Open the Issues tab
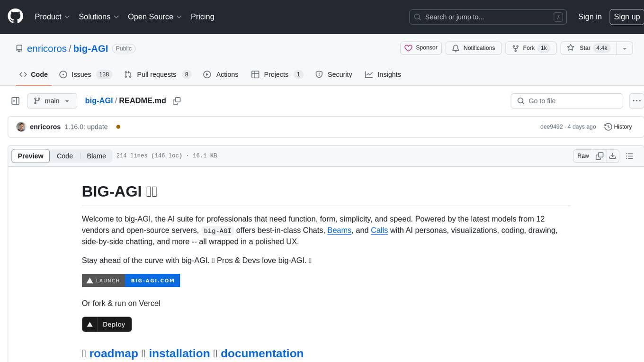The image size is (644, 362). click(x=85, y=74)
